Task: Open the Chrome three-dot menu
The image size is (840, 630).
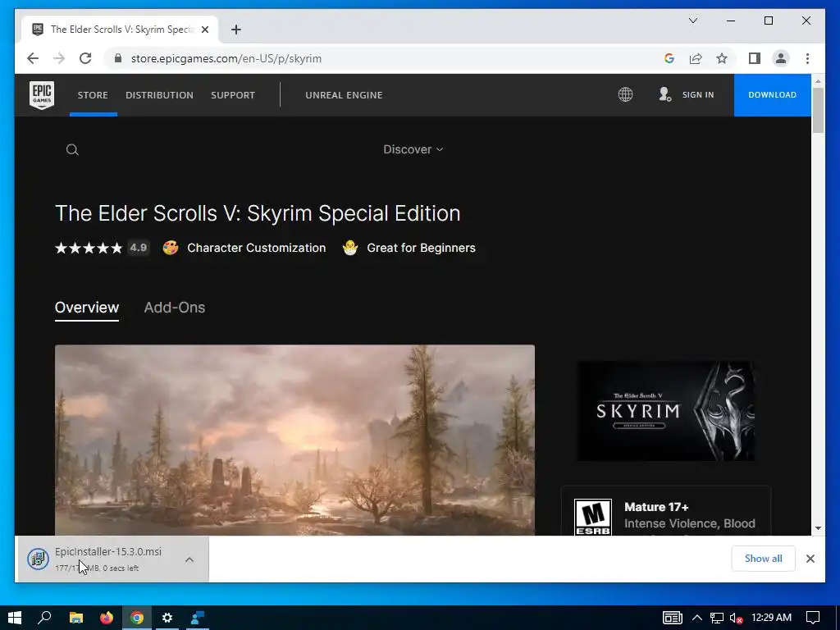Action: (x=807, y=58)
